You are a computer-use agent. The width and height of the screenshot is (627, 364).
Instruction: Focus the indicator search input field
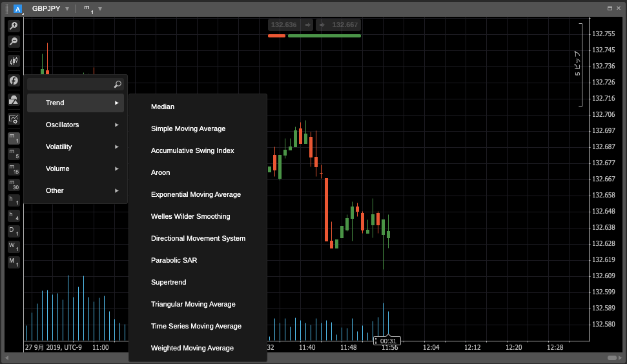(x=70, y=85)
